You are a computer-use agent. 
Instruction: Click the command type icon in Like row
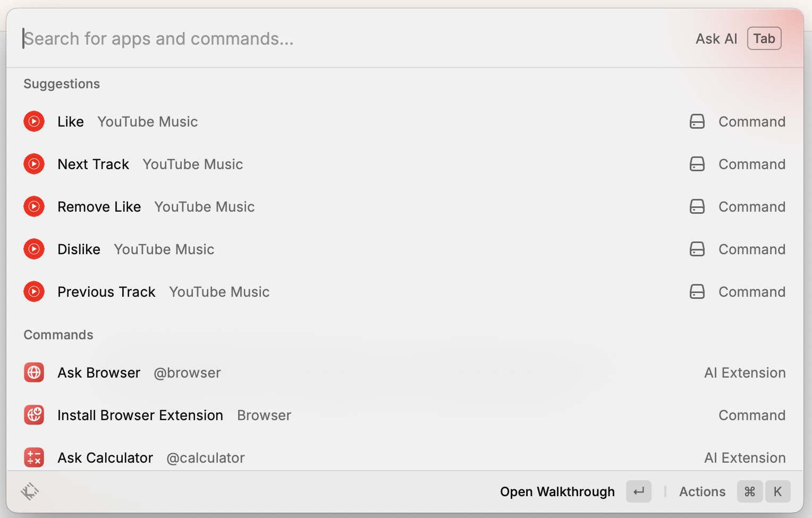pyautogui.click(x=697, y=122)
